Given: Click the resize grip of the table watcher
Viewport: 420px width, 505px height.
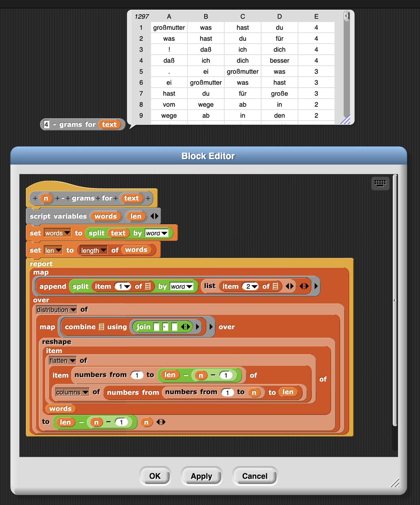Looking at the screenshot, I should pos(346,120).
